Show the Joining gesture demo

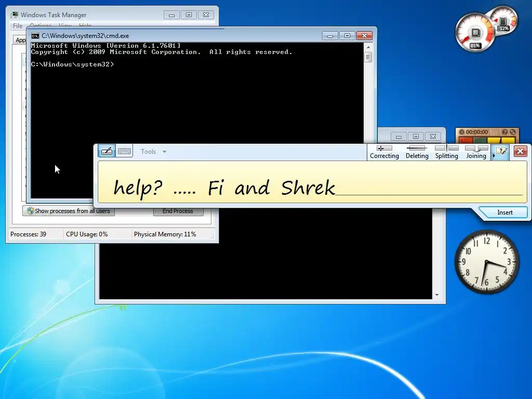tap(476, 152)
